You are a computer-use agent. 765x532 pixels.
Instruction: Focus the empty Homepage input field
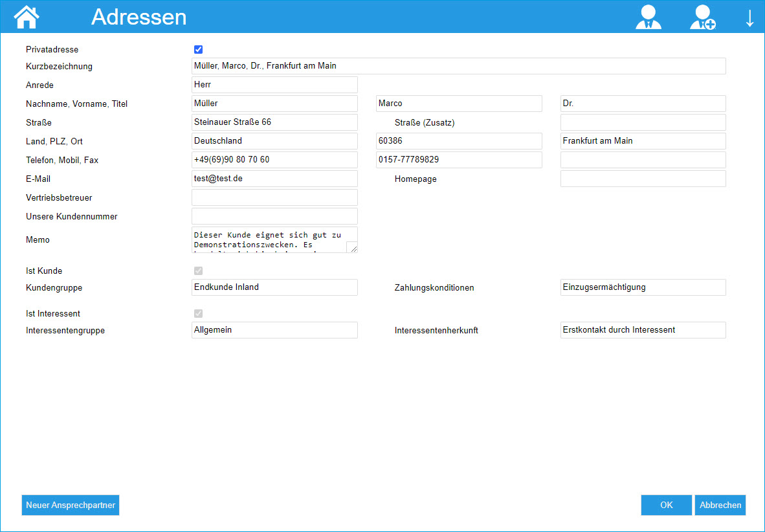click(x=643, y=179)
